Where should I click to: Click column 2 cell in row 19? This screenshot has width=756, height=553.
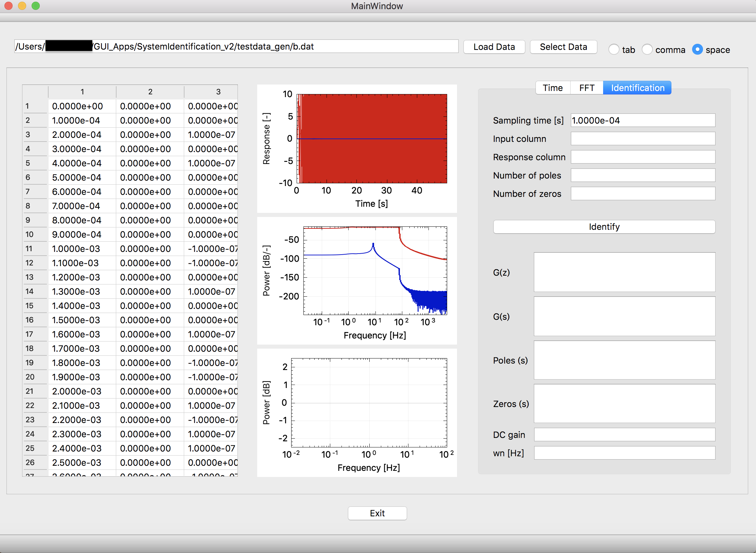(150, 363)
